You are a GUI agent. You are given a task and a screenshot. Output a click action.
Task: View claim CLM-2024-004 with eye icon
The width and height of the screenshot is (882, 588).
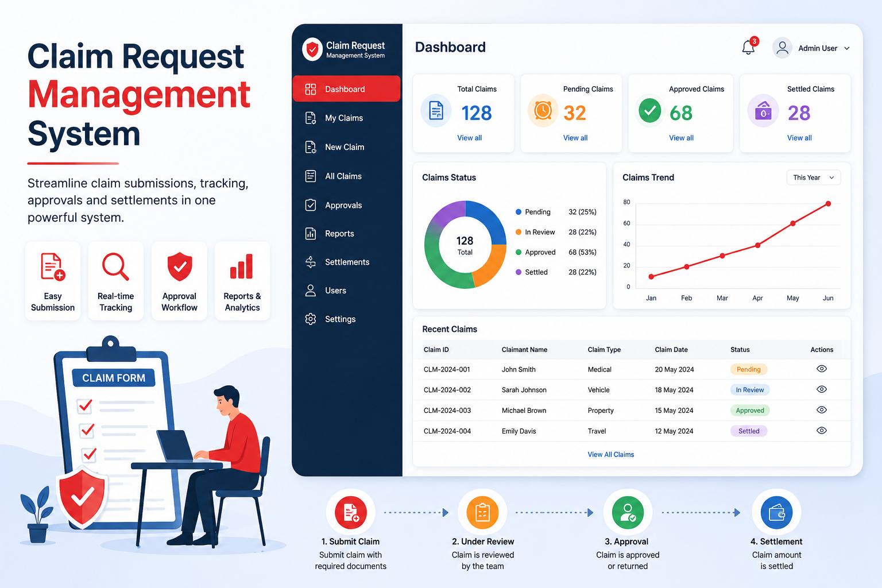coord(822,431)
